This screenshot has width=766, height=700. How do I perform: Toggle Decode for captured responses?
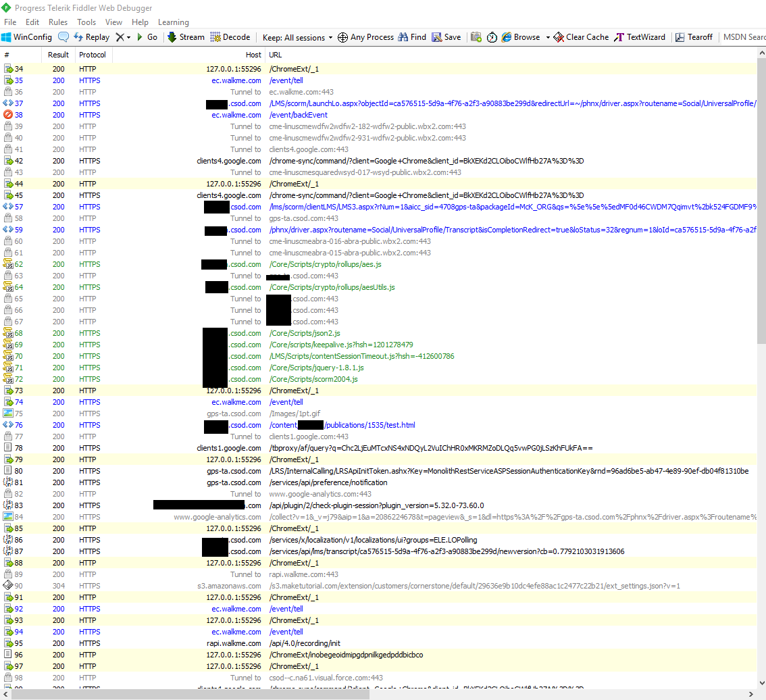[x=230, y=37]
